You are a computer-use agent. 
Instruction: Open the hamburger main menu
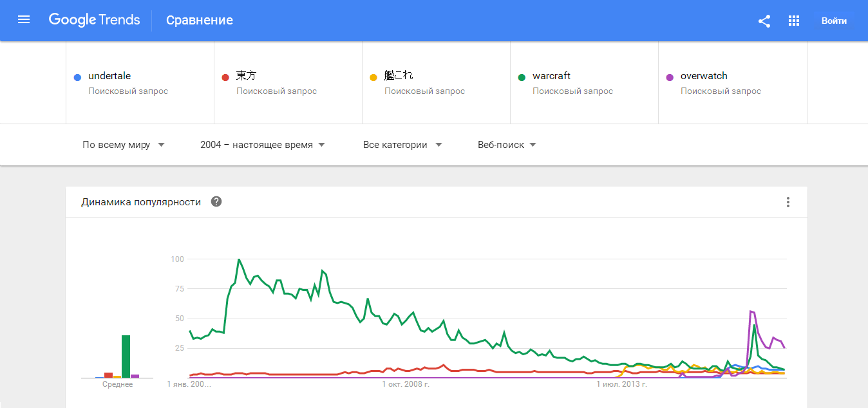point(24,20)
